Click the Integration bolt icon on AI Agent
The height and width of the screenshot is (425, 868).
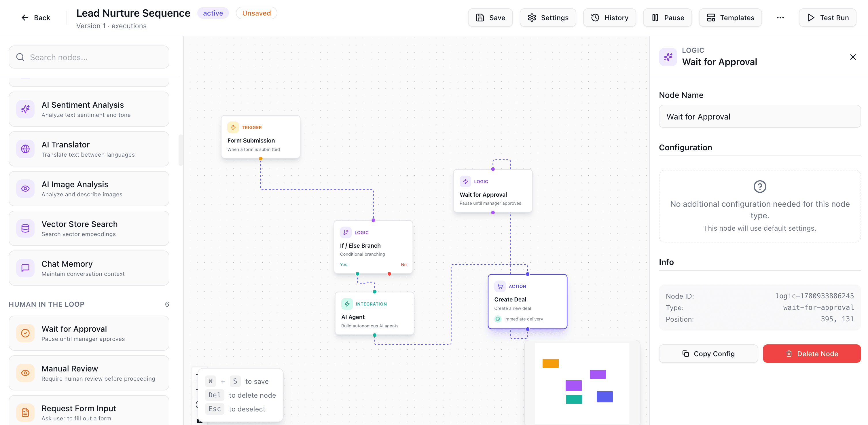click(x=347, y=304)
